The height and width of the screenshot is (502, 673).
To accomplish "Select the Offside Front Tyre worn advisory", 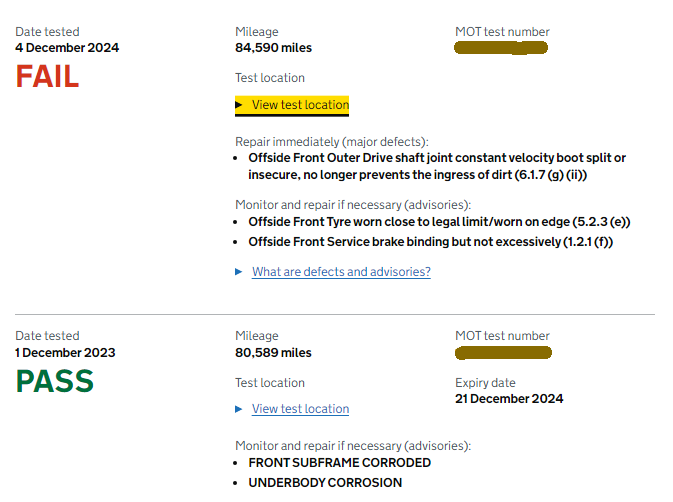I will pyautogui.click(x=439, y=222).
